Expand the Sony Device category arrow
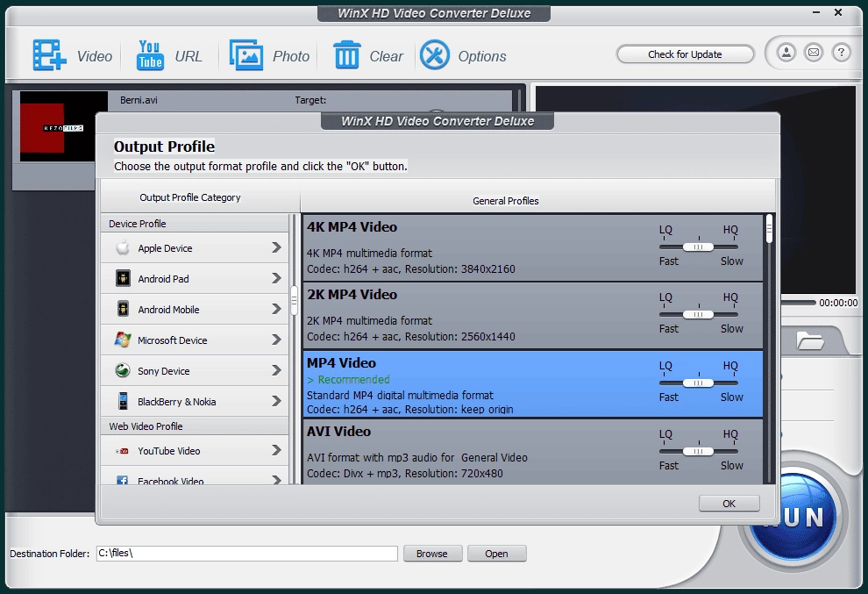This screenshot has height=594, width=868. click(x=276, y=370)
